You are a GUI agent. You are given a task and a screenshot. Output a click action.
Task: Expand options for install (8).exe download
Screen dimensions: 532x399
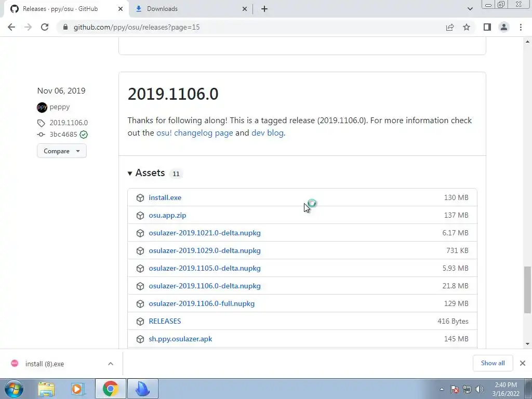point(111,364)
